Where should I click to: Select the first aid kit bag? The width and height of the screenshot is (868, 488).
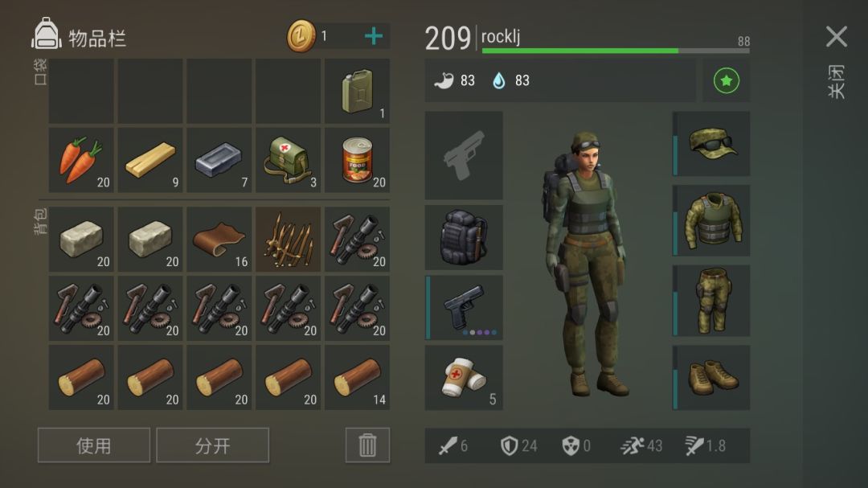tap(288, 160)
